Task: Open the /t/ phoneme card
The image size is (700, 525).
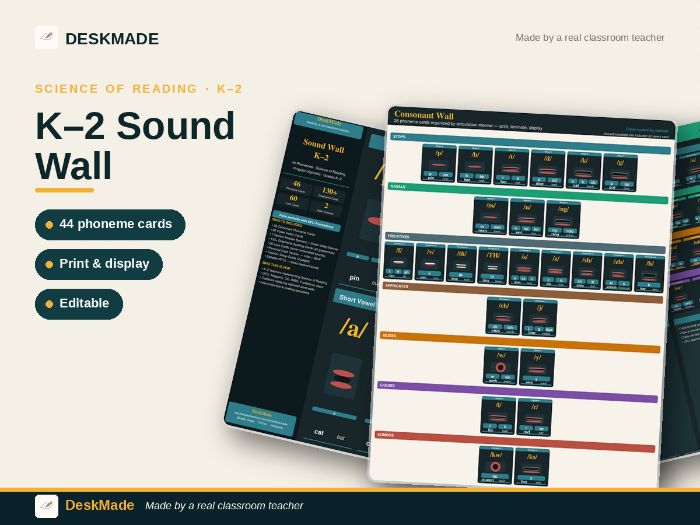Action: coord(511,167)
